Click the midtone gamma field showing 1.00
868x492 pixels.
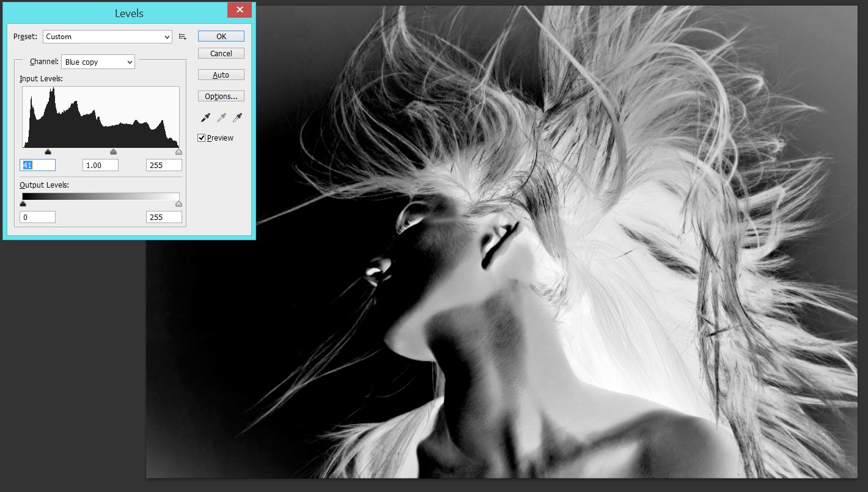pos(100,165)
